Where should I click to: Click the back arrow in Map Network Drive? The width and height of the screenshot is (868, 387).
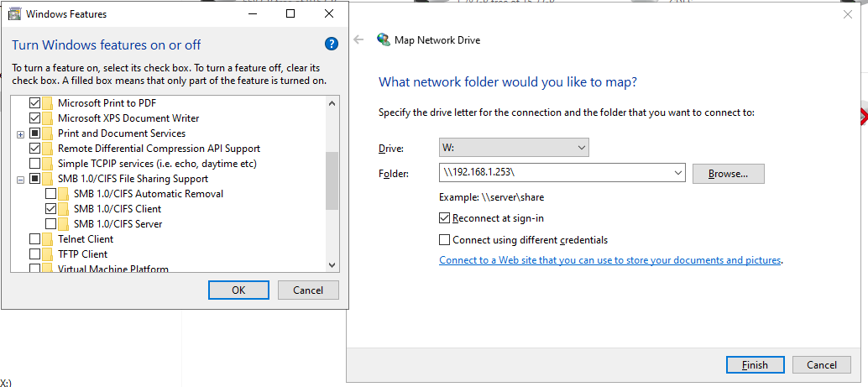point(358,39)
